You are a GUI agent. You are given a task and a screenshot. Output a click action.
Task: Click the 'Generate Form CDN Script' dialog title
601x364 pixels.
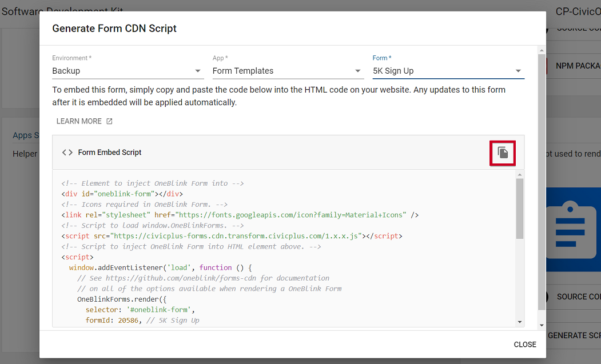click(114, 29)
